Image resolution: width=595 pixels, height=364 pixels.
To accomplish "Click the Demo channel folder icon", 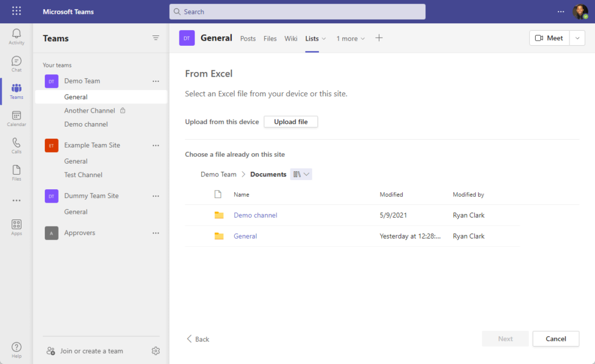I will (x=219, y=215).
